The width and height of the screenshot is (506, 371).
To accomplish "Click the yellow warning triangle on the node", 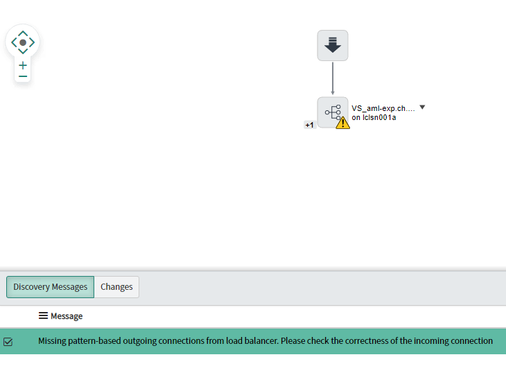I will click(x=343, y=123).
